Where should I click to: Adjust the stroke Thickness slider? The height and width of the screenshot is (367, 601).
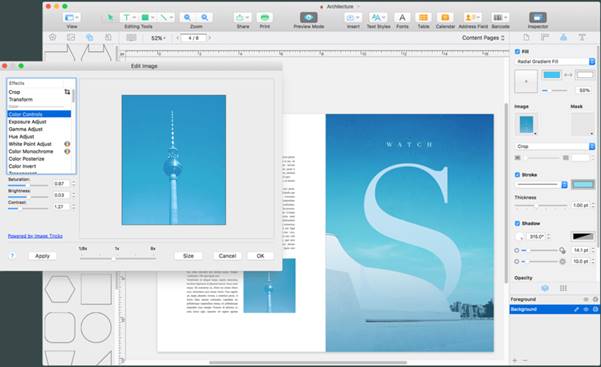pyautogui.click(x=540, y=206)
